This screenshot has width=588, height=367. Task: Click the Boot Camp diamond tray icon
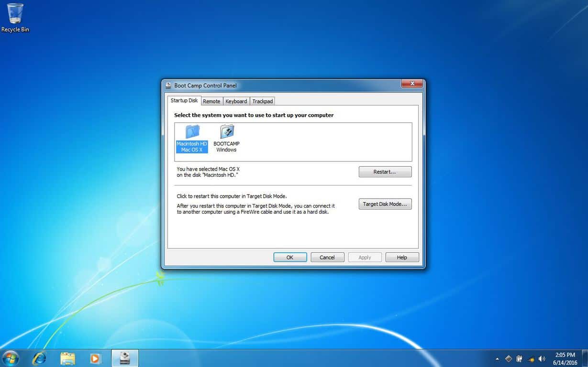[508, 359]
